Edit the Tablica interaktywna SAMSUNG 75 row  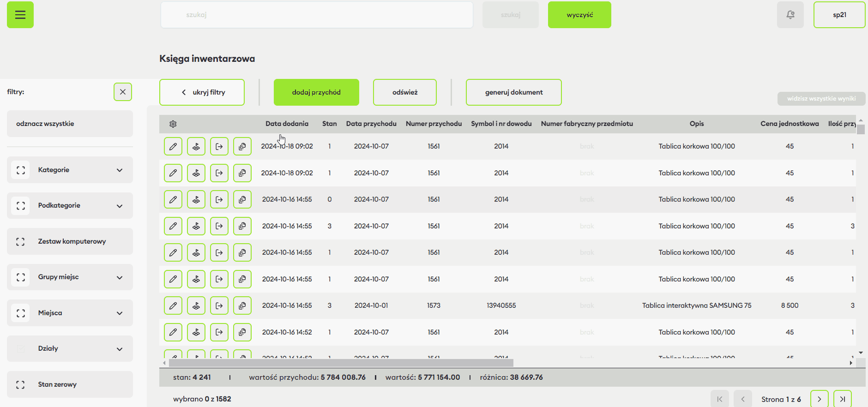[x=173, y=305]
